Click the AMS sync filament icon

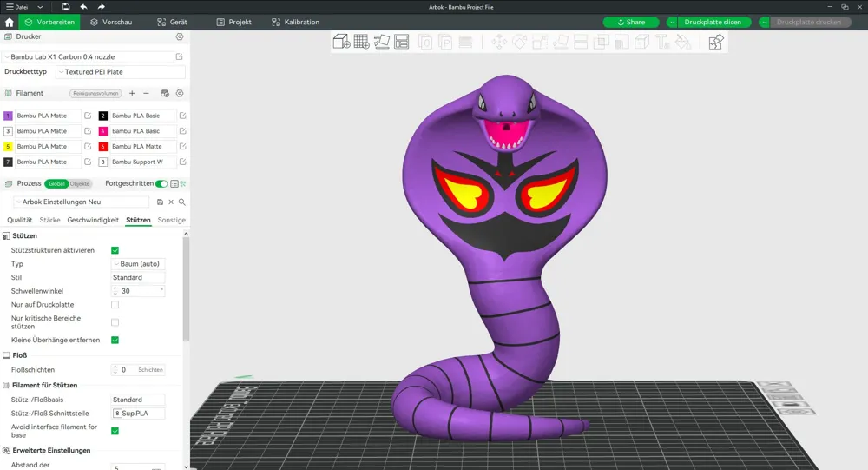164,93
